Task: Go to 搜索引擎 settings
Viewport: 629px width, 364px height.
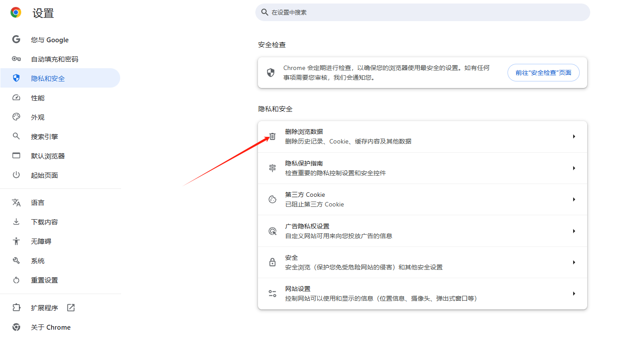Action: point(60,136)
